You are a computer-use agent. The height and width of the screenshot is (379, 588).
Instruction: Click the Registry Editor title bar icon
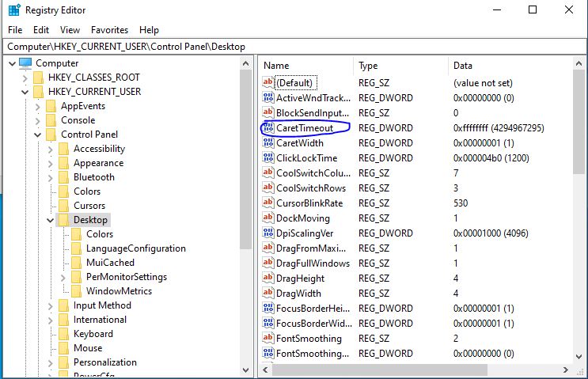pos(13,10)
